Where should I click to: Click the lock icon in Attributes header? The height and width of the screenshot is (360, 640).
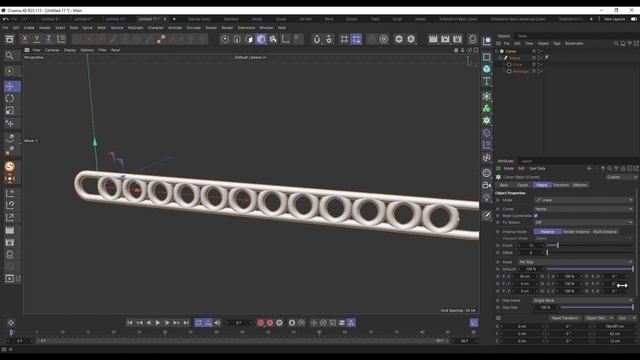coord(623,168)
